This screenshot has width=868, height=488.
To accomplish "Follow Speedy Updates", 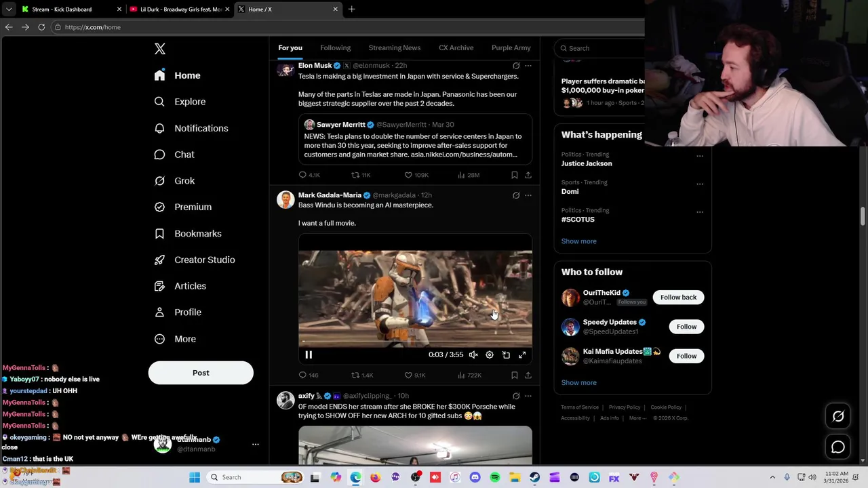I will tap(686, 327).
